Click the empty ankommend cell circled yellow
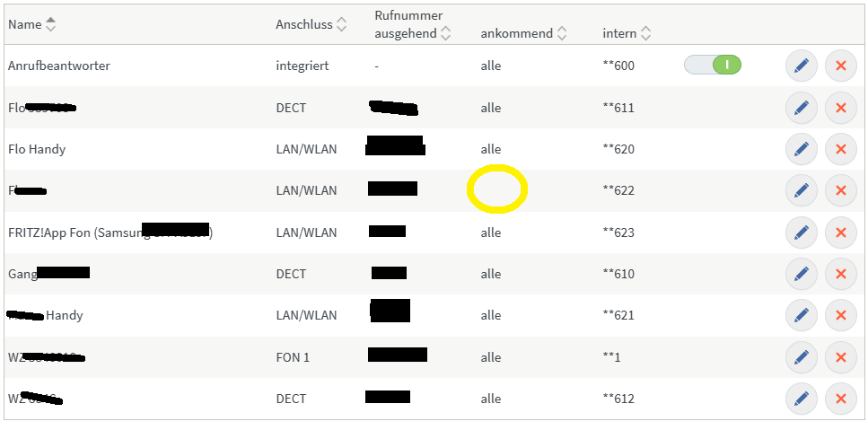 497,189
